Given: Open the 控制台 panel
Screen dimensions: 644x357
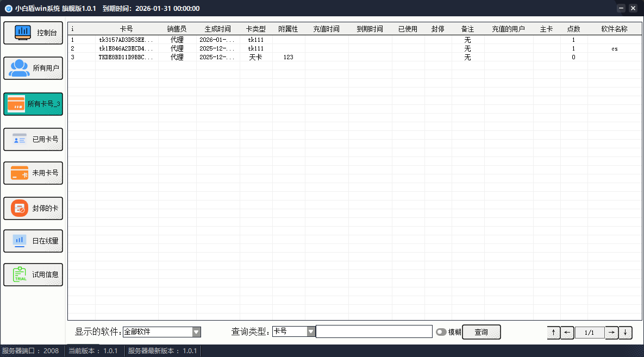Looking at the screenshot, I should pos(33,33).
